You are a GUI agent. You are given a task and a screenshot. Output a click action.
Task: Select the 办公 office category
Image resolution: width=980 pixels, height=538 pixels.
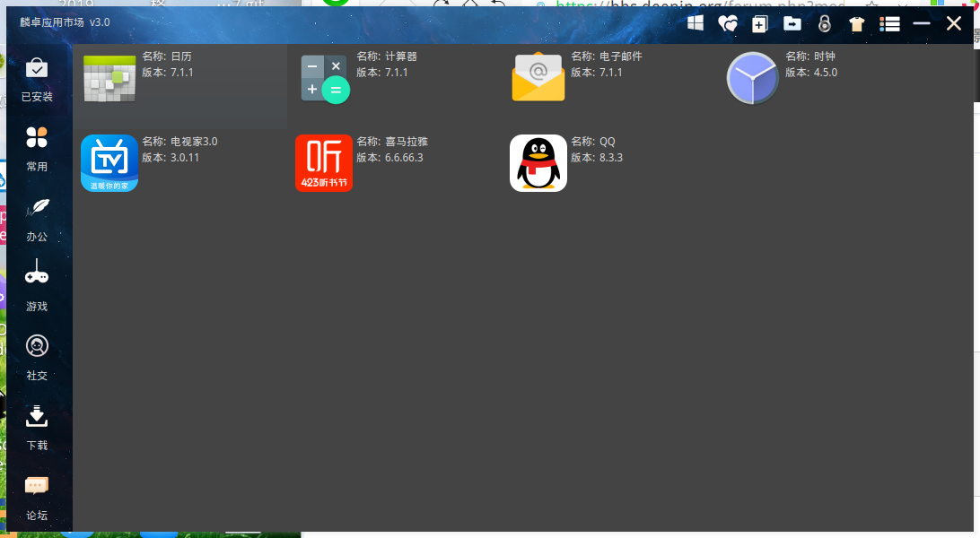click(x=37, y=219)
